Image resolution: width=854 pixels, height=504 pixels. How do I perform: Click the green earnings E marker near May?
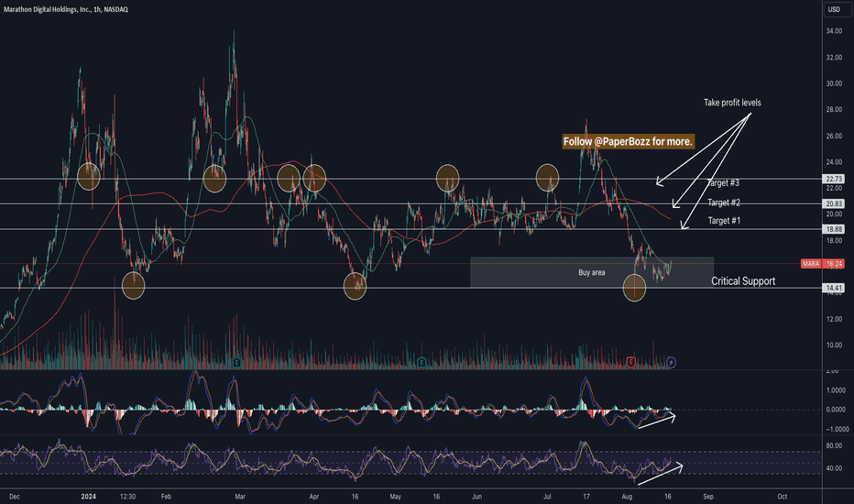(421, 362)
